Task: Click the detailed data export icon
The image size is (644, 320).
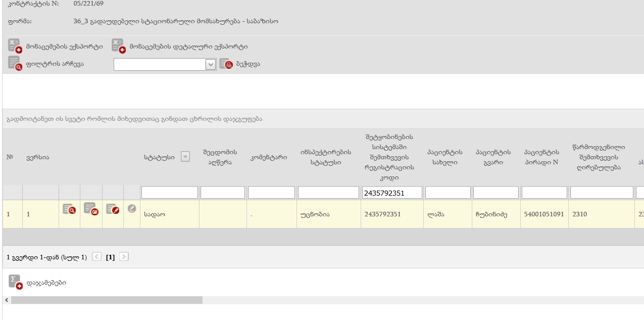Action: coord(119,46)
